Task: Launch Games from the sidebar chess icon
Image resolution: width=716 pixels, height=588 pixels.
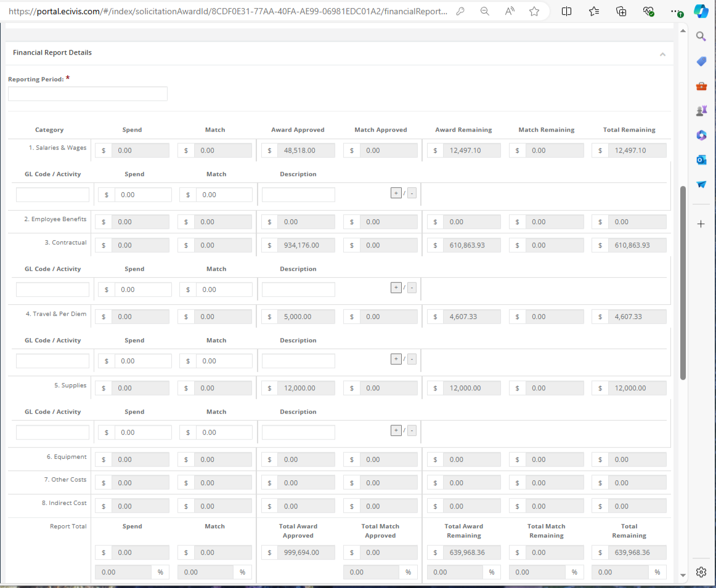Action: pos(701,111)
